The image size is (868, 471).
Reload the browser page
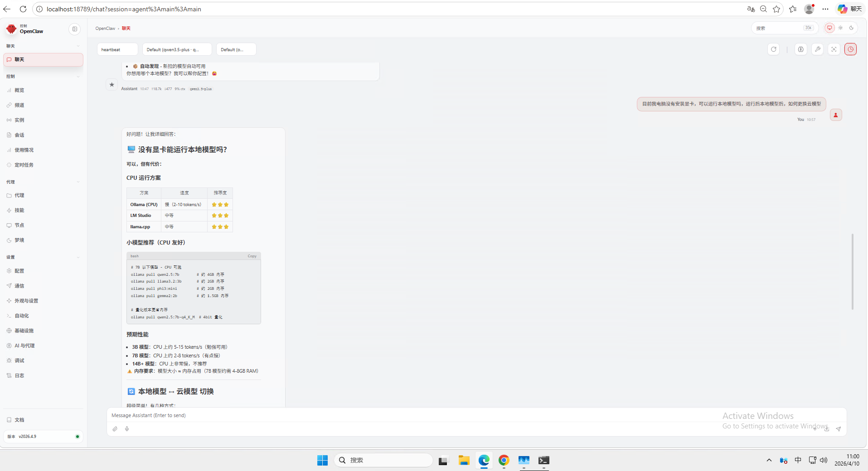coord(23,9)
